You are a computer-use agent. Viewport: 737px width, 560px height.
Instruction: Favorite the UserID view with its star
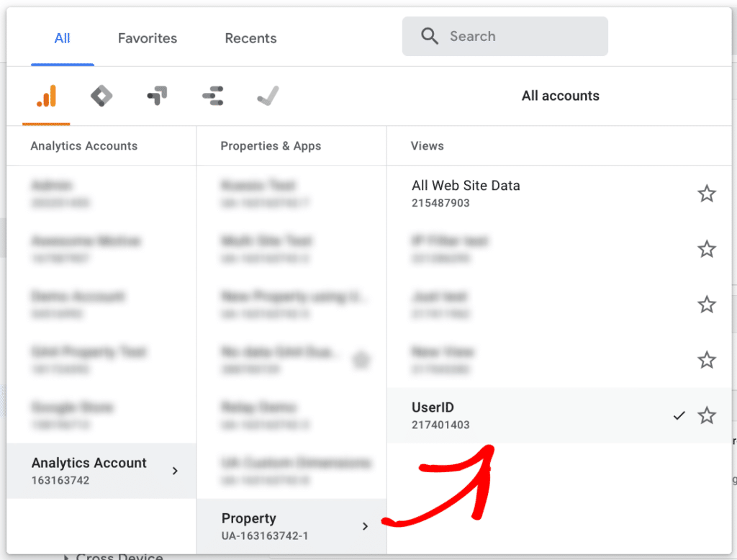pos(706,415)
